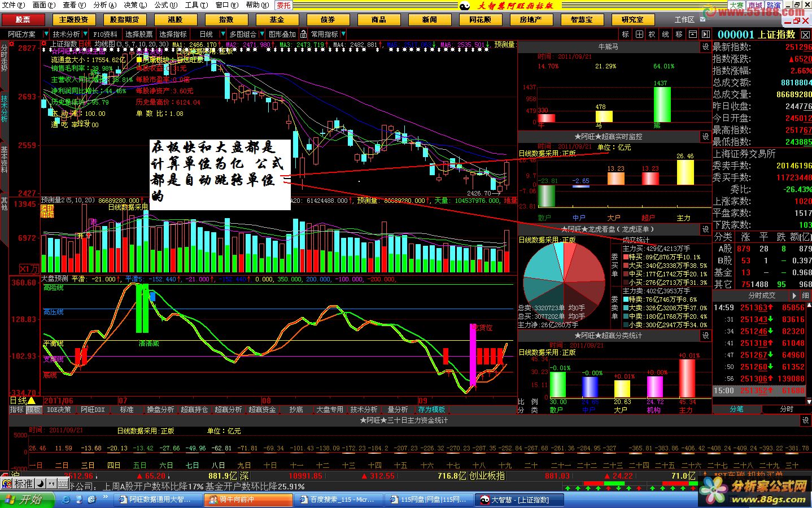This screenshot has width=812, height=508.
Task: Expand the 技术分析 dropdown arrow
Action: click(x=86, y=34)
